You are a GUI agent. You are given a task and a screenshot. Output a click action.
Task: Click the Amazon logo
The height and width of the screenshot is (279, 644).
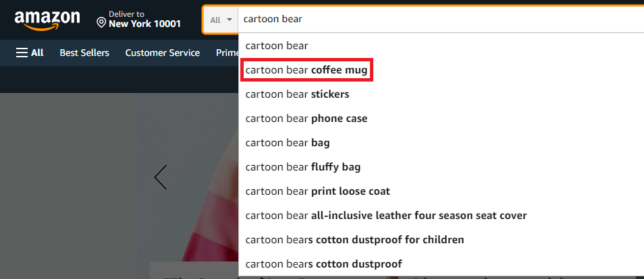pos(47,20)
